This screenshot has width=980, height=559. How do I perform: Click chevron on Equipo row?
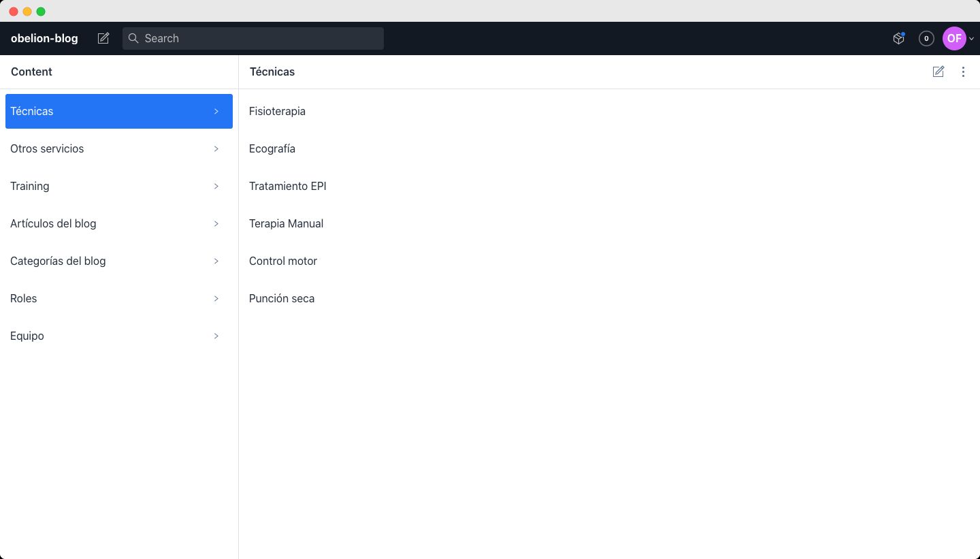[x=216, y=336]
